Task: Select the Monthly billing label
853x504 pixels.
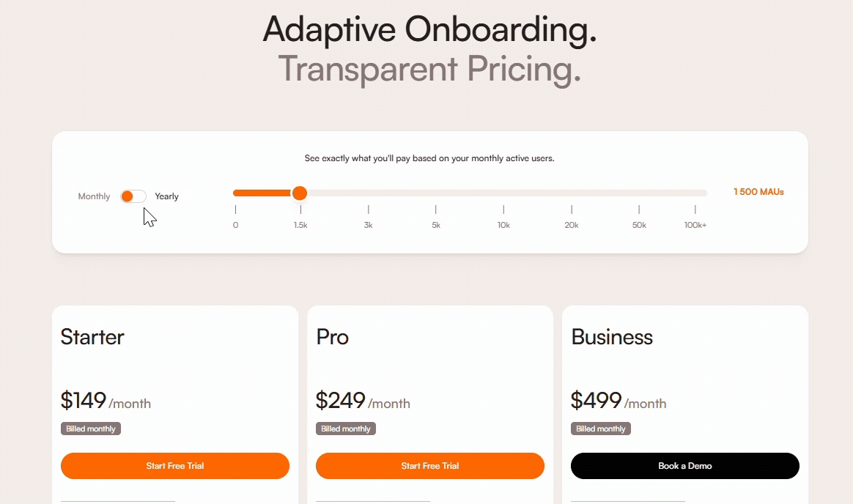Action: (x=94, y=196)
